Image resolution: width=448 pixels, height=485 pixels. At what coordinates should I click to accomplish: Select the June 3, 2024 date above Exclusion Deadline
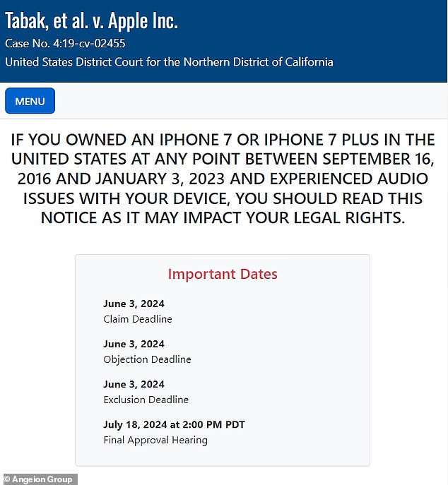tap(134, 384)
